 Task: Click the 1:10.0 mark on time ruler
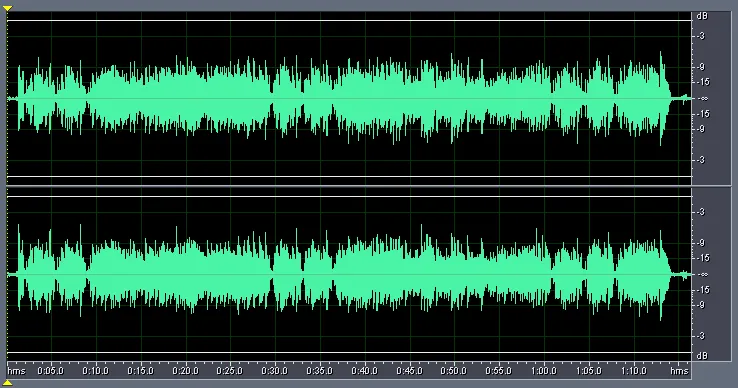tap(633, 371)
